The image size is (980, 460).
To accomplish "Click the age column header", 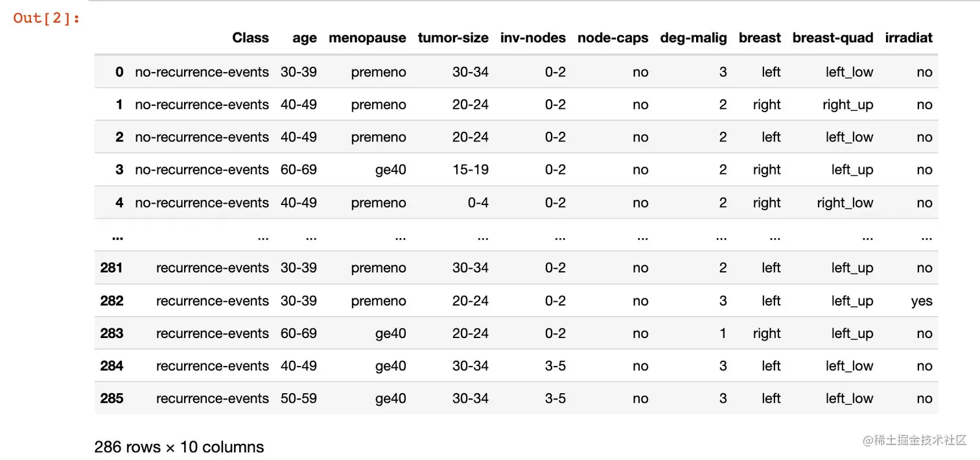I will click(305, 38).
